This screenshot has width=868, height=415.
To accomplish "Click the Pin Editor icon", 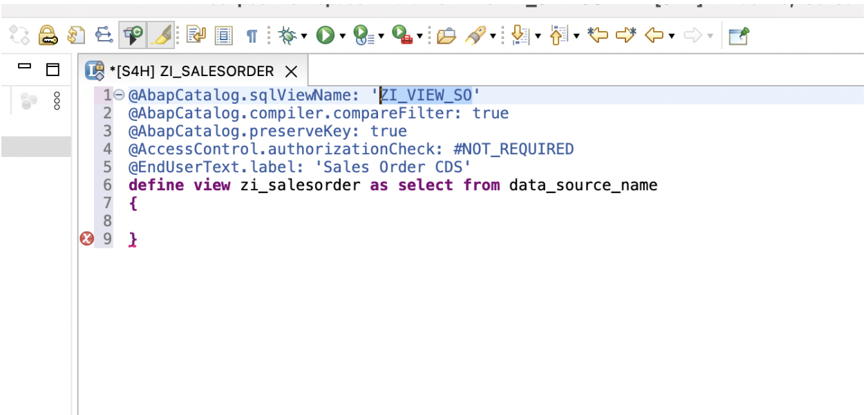I will pyautogui.click(x=739, y=35).
